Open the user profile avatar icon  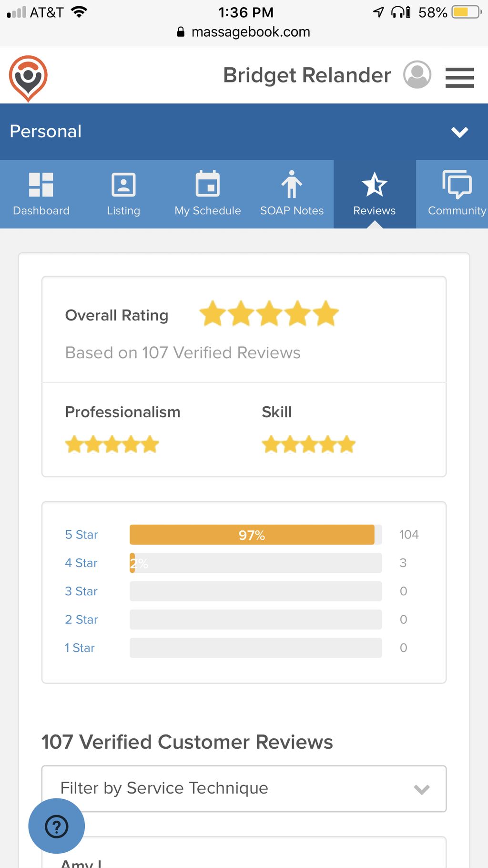point(417,75)
